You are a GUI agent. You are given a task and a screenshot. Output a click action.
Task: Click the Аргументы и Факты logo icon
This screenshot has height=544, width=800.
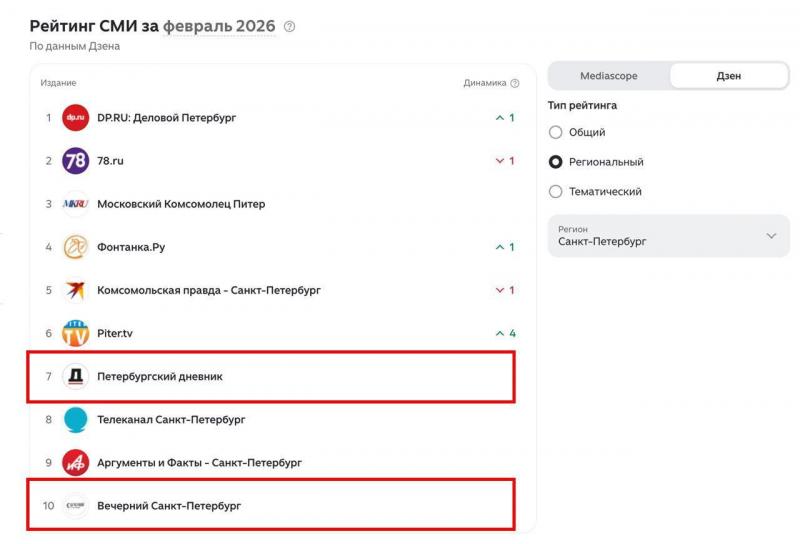76,463
